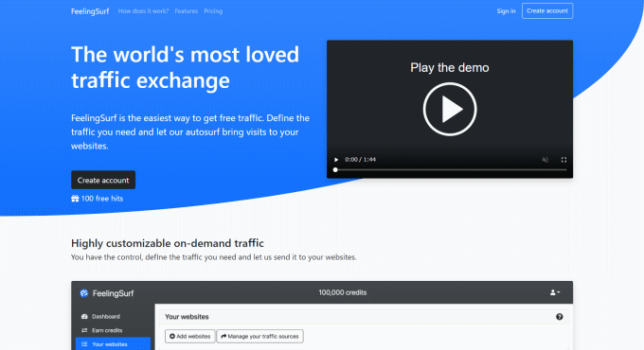The height and width of the screenshot is (350, 644).
Task: Click the FeelingSurf logo in navbar
Action: click(x=90, y=11)
